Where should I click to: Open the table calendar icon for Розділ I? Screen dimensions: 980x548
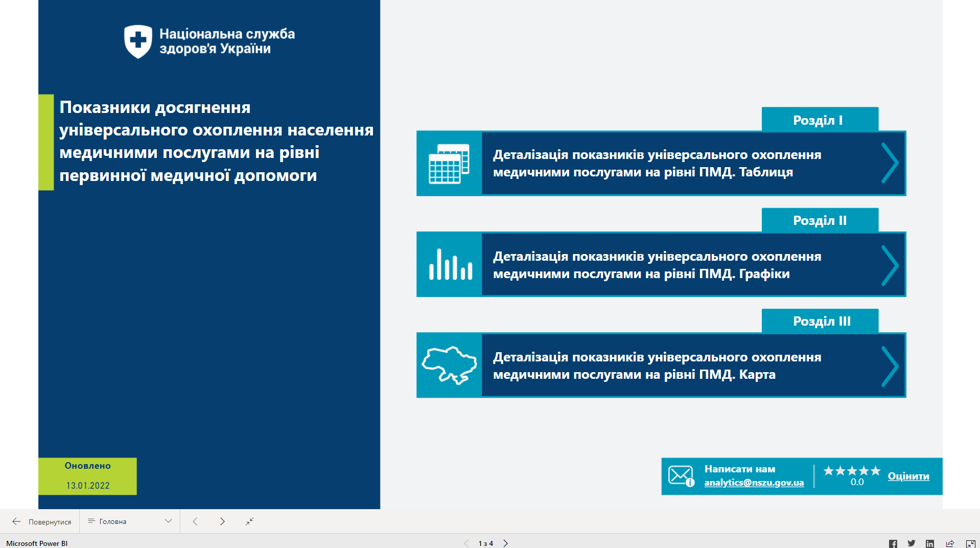449,164
